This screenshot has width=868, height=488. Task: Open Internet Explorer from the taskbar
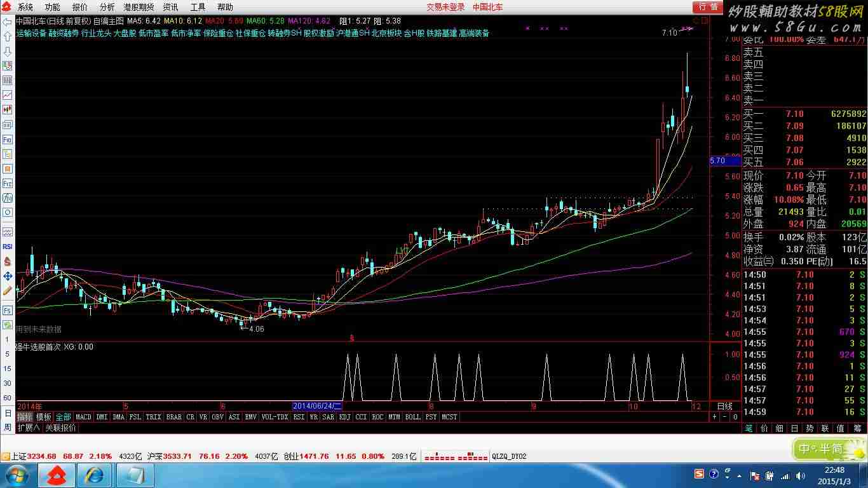coord(94,475)
